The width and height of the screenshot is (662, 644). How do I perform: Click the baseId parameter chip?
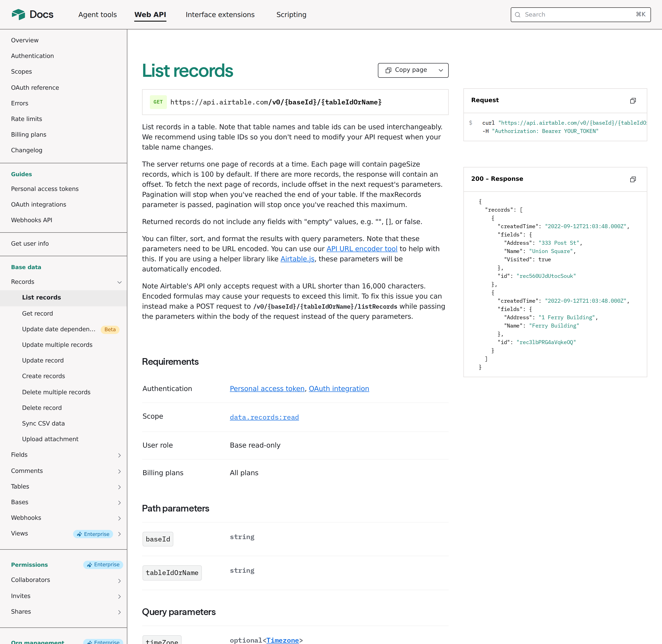click(x=158, y=539)
